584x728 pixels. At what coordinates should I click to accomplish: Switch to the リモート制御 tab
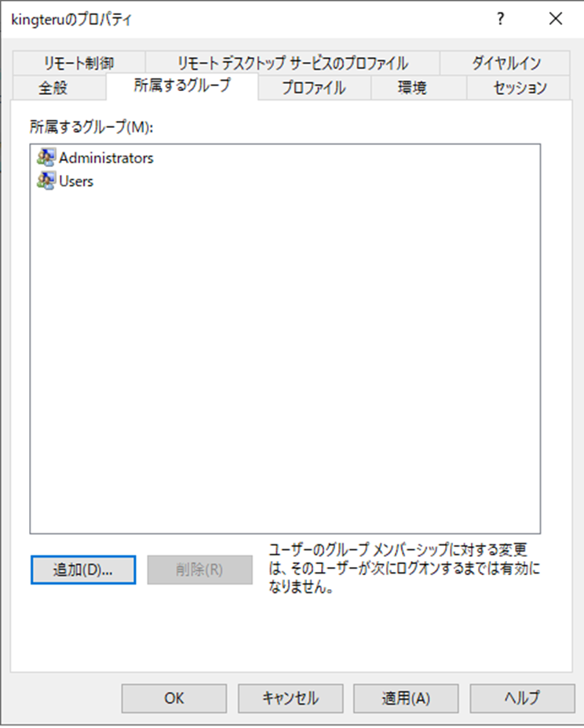tap(79, 63)
